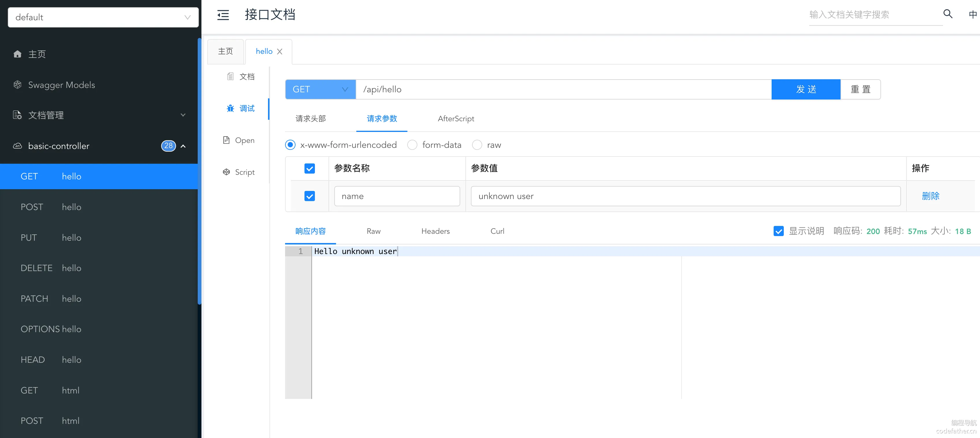Click the sidebar vertical scrollbar

point(199,171)
